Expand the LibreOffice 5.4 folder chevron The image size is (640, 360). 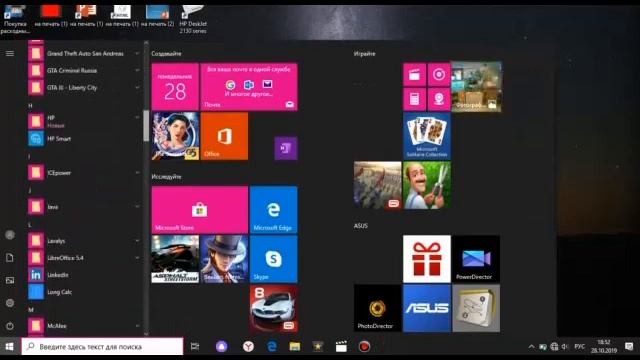coord(137,258)
